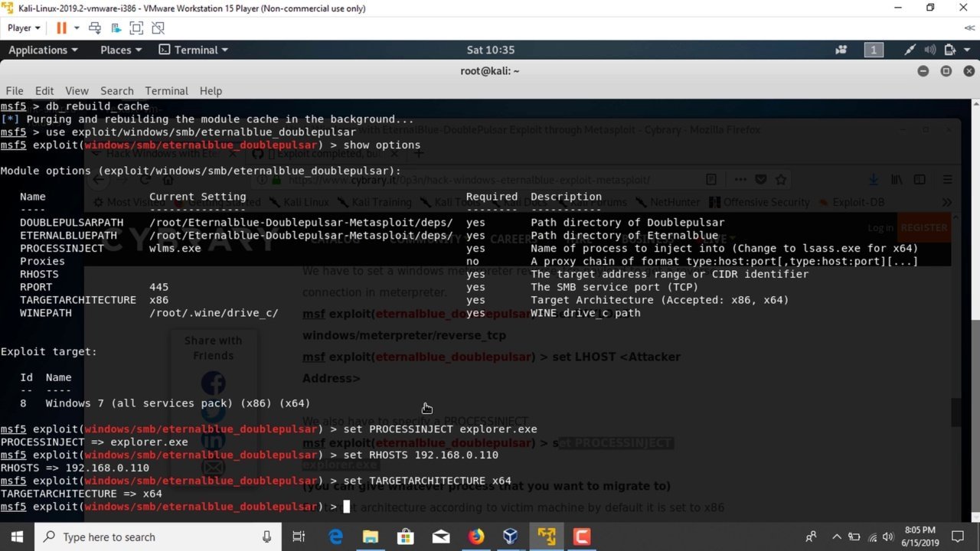Open removable devices icon in VMware toolbar
The width and height of the screenshot is (980, 551).
click(116, 28)
